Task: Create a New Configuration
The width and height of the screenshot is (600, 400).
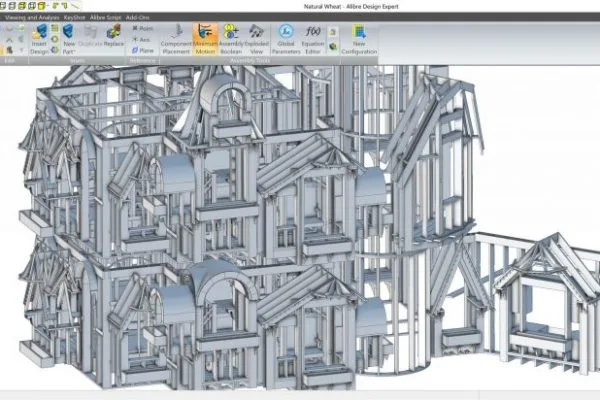Action: pos(359,39)
